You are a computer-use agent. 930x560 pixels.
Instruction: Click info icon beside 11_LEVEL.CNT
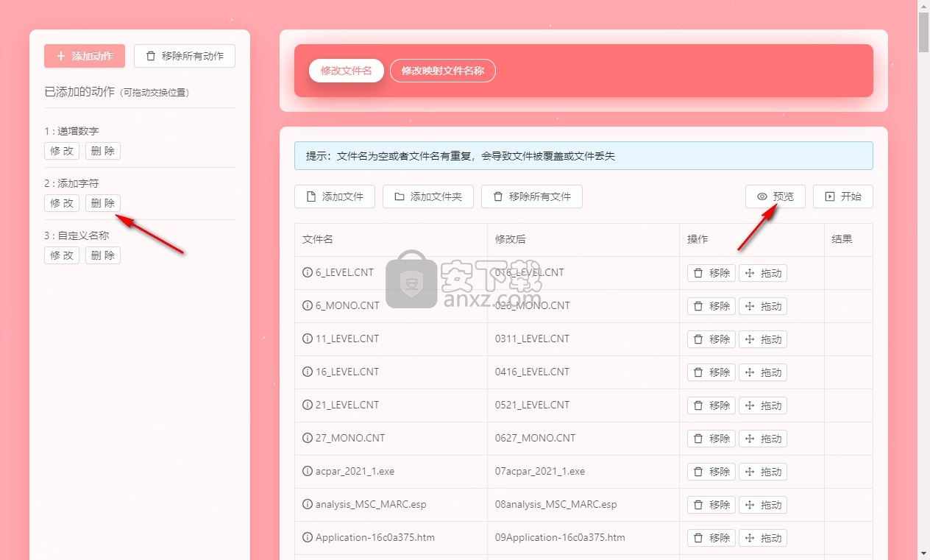tap(308, 339)
